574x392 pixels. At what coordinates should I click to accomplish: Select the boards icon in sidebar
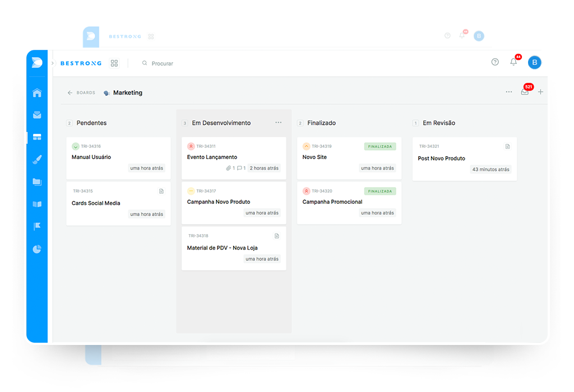(x=37, y=137)
